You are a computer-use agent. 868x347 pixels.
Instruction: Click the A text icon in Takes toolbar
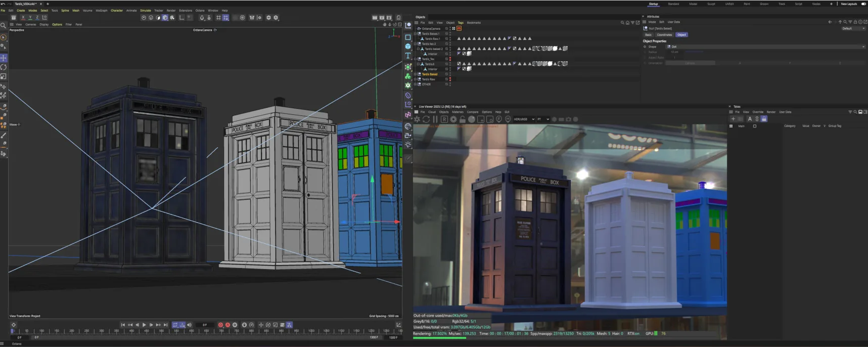750,119
